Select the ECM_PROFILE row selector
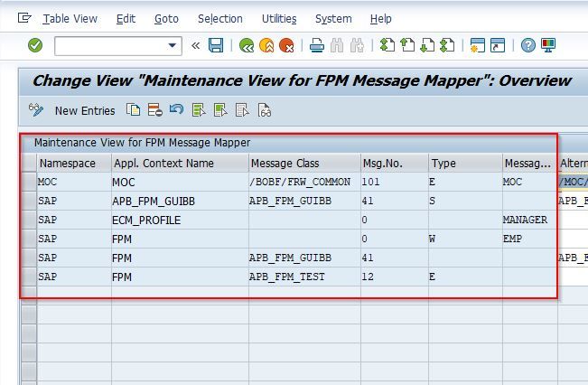Viewport: 588px width, 385px height. (x=29, y=220)
